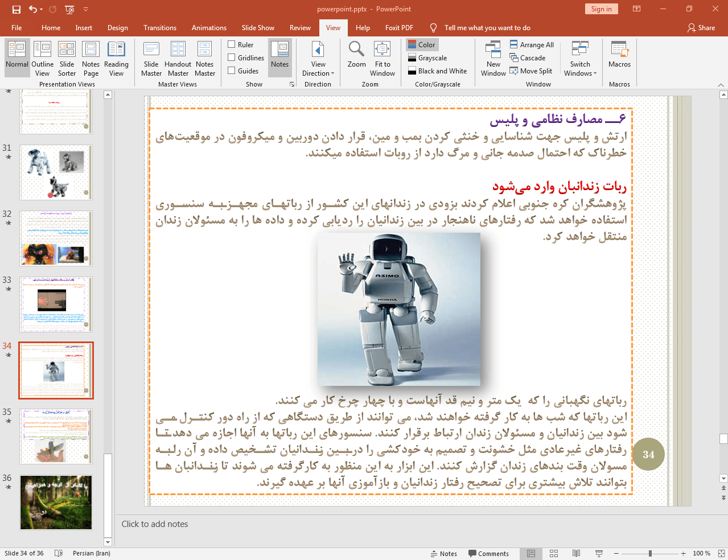Open the Review tab
This screenshot has height=560, width=728.
(300, 28)
